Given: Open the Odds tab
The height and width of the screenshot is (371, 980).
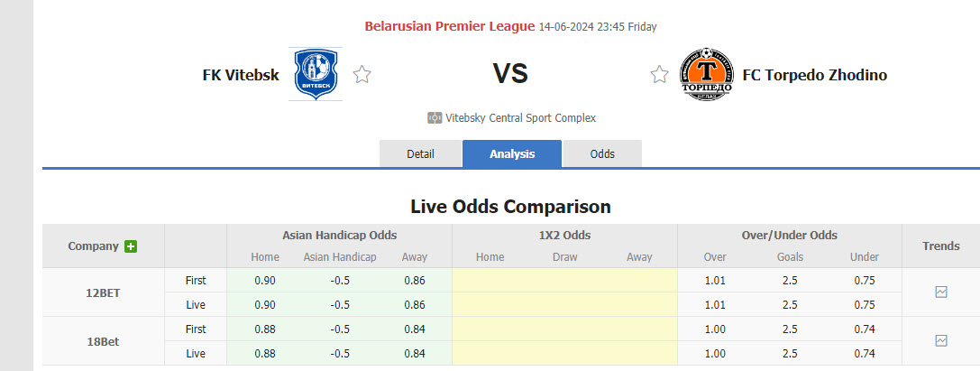Looking at the screenshot, I should (602, 154).
